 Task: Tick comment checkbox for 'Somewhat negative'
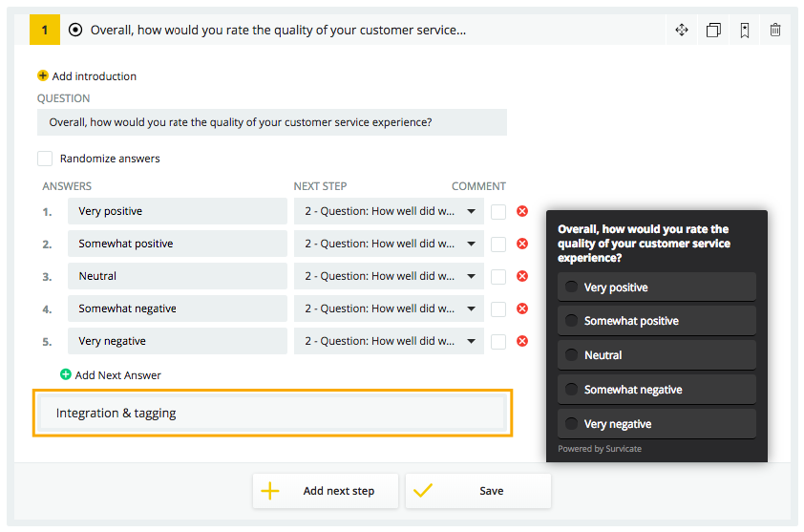click(x=498, y=309)
